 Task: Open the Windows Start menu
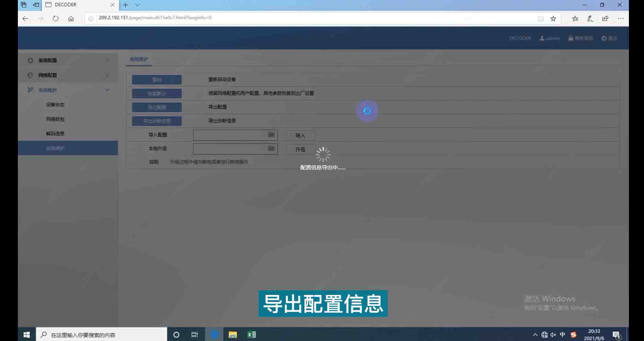click(x=27, y=334)
